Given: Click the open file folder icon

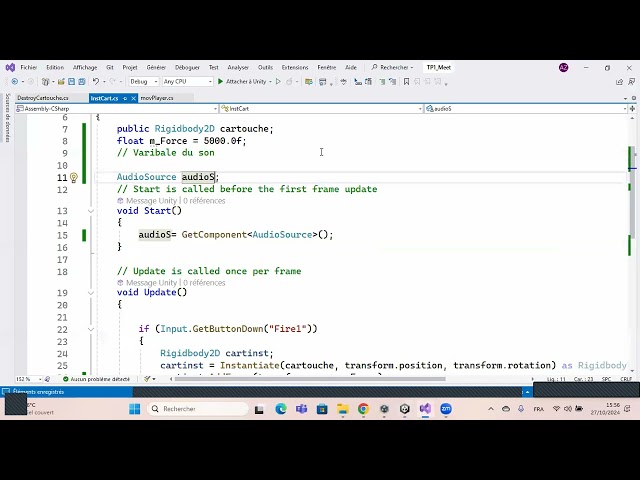Looking at the screenshot, I should click(61, 82).
